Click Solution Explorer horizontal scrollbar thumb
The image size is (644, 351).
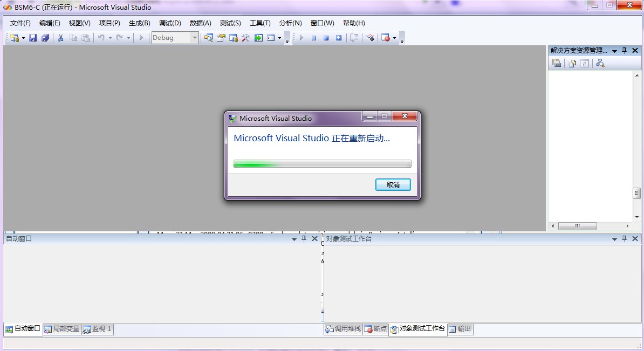click(x=578, y=226)
